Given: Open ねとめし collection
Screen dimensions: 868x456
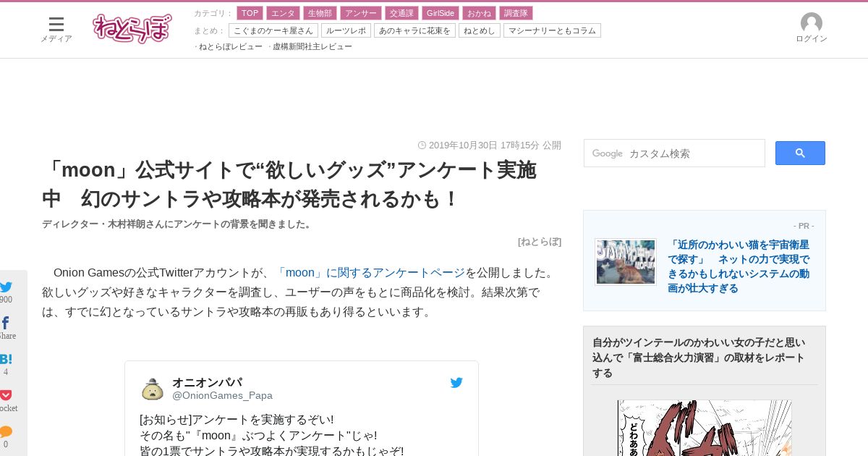Looking at the screenshot, I should [x=480, y=30].
